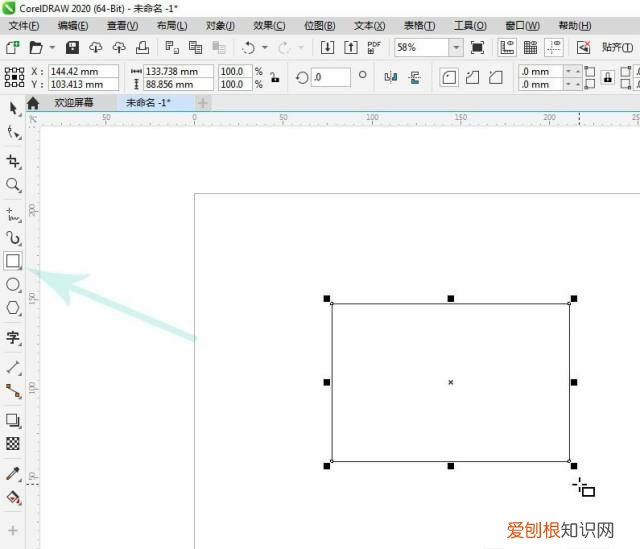Select the Transparency checkerboard tool
The image size is (640, 549).
pyautogui.click(x=13, y=444)
